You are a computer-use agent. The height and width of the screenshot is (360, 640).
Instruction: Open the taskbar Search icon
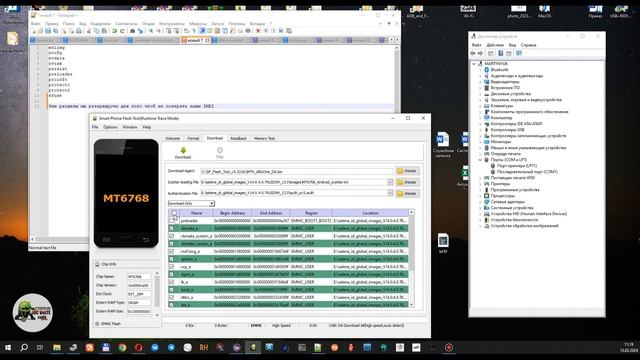click(x=24, y=348)
